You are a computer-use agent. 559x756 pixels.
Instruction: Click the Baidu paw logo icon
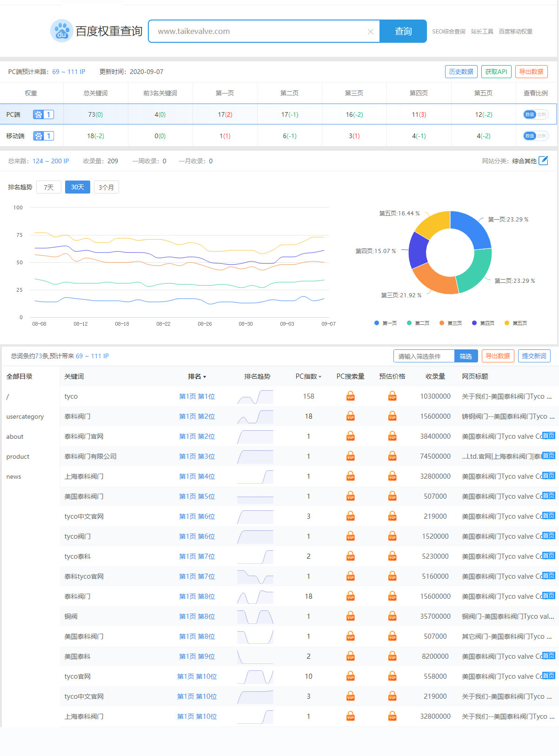(x=61, y=31)
